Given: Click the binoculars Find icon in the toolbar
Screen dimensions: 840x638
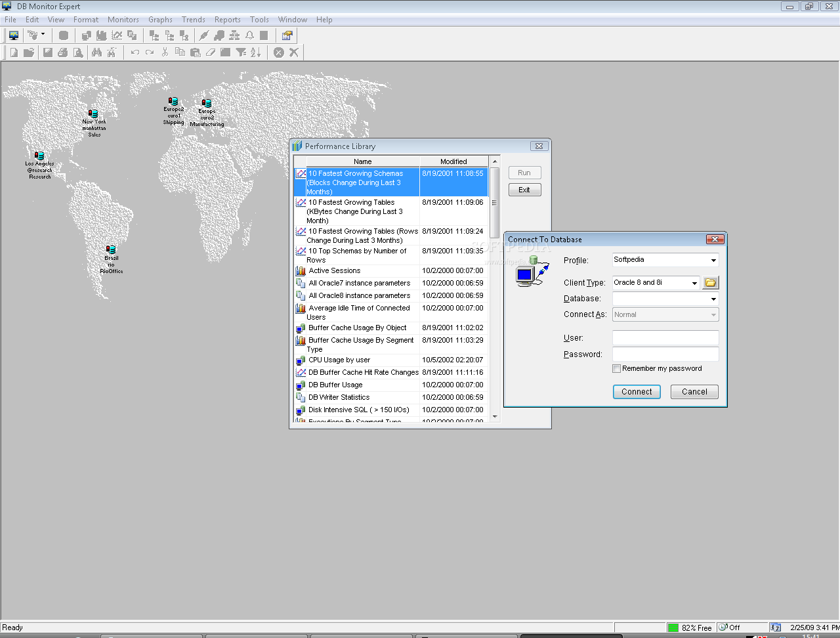Looking at the screenshot, I should 96,53.
